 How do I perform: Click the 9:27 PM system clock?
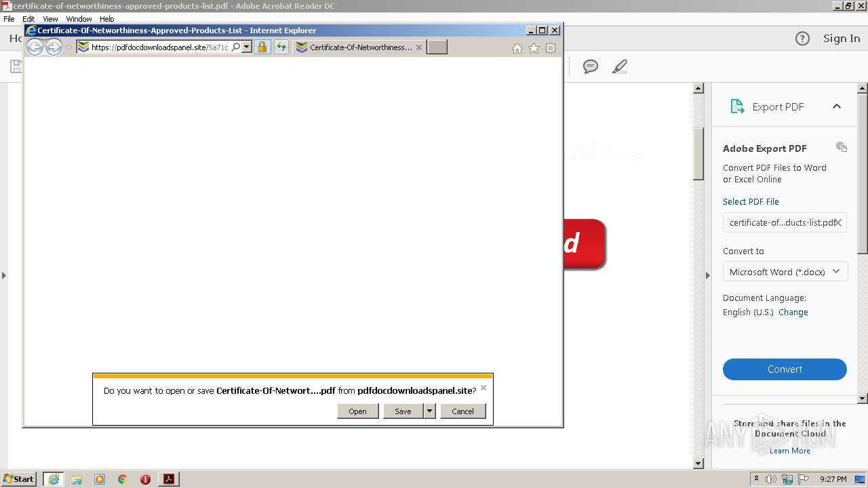click(833, 479)
